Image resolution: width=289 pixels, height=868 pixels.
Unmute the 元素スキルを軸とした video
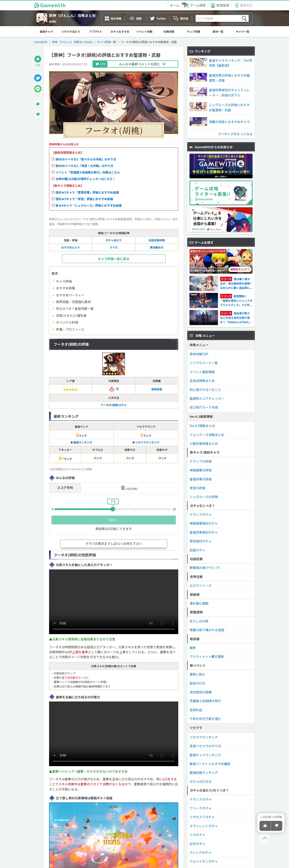point(151,623)
